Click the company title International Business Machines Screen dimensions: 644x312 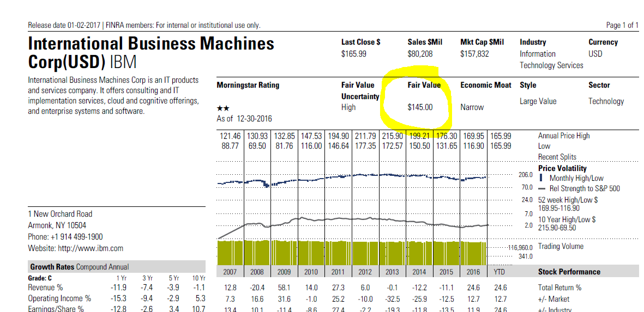click(151, 44)
